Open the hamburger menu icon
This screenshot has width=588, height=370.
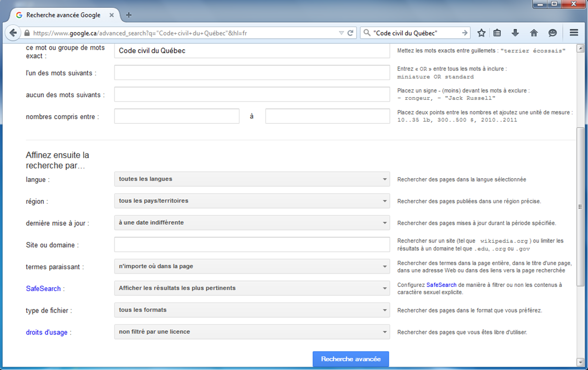click(x=574, y=33)
